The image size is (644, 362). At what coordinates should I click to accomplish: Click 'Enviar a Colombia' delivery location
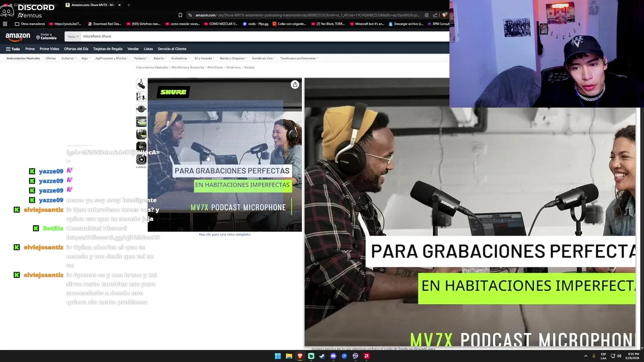pyautogui.click(x=46, y=36)
